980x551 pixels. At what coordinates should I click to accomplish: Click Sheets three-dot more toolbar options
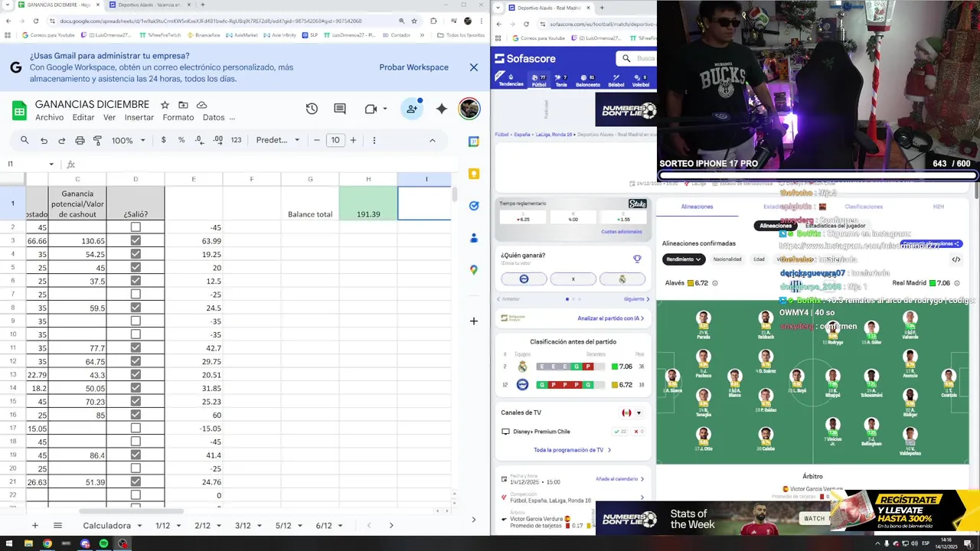point(374,140)
